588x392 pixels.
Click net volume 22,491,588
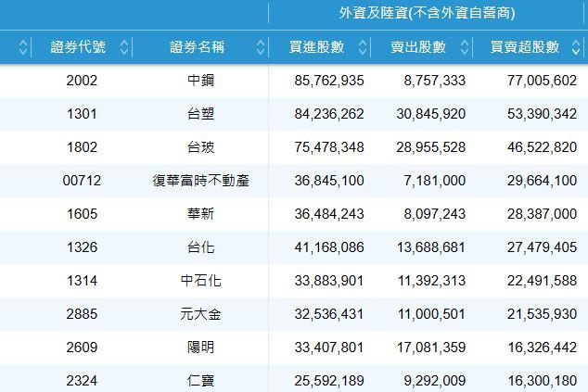(x=543, y=281)
